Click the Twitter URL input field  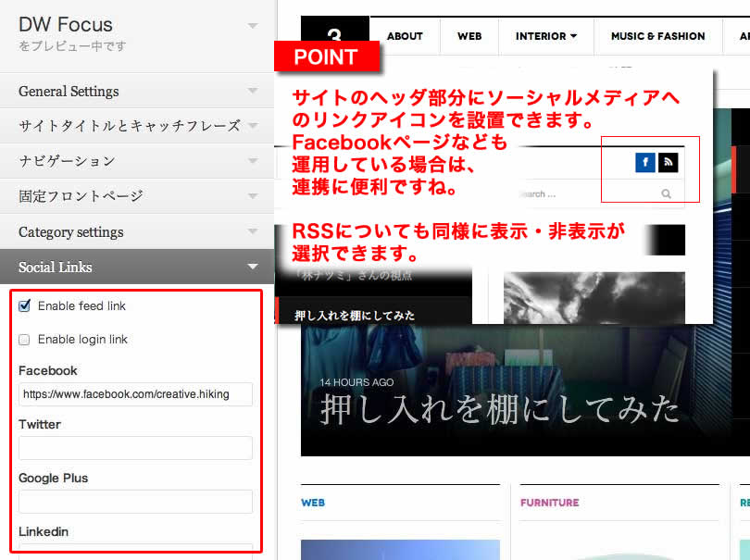pos(135,448)
